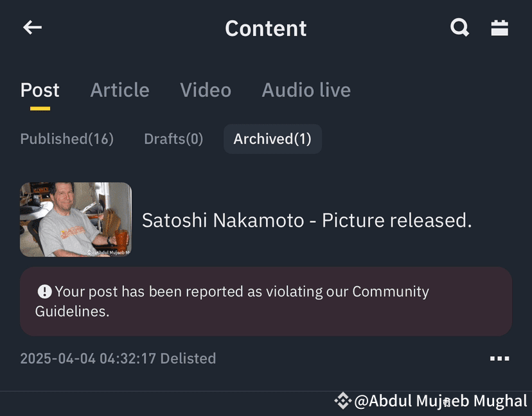Select the Archived(1) filter

(x=272, y=139)
